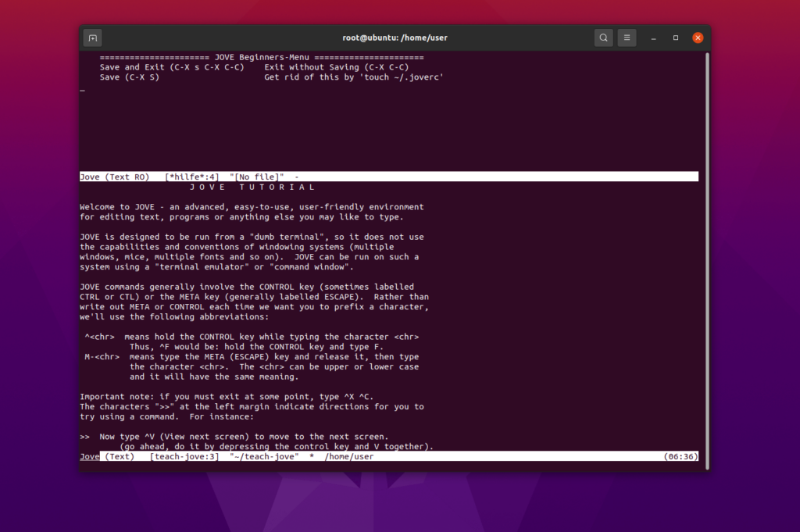Click 'Exit without Saving (C-X C-C)'
Screen dimensions: 800x532
click(337, 67)
